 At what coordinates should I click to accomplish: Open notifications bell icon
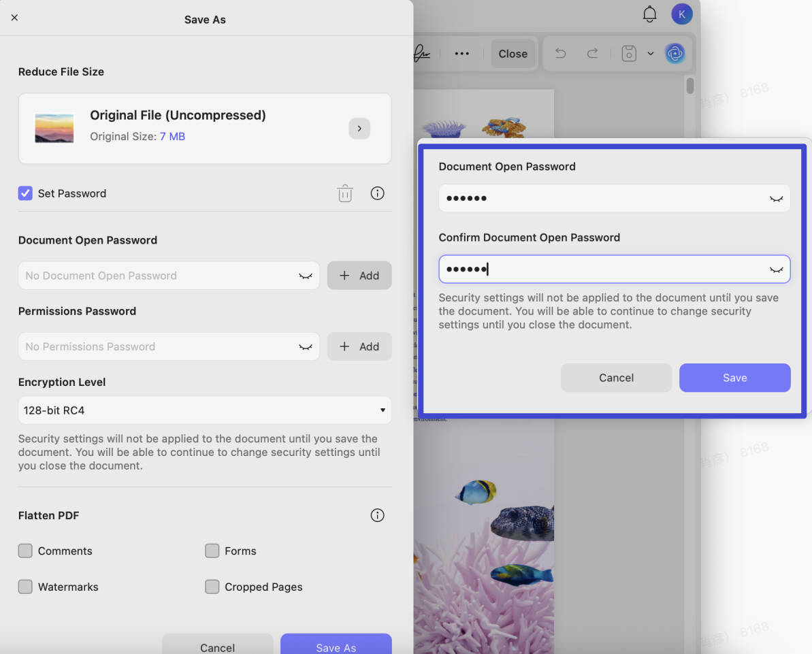(649, 14)
